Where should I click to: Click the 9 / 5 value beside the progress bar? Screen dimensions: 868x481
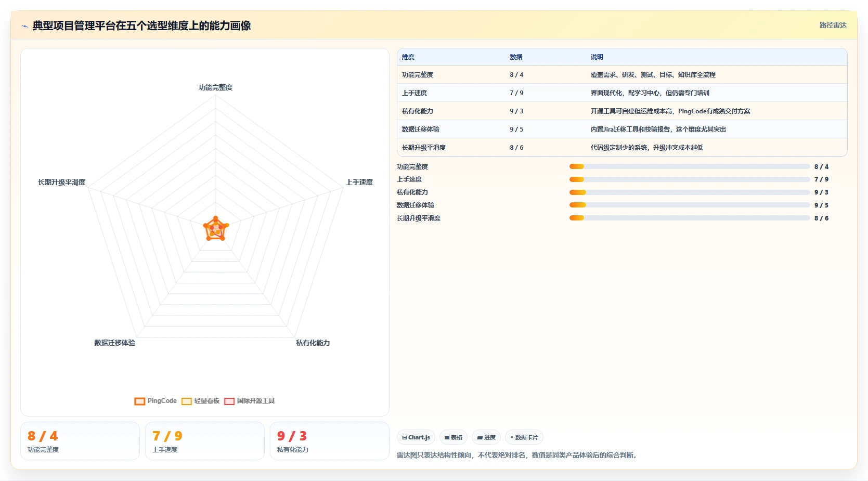point(821,205)
